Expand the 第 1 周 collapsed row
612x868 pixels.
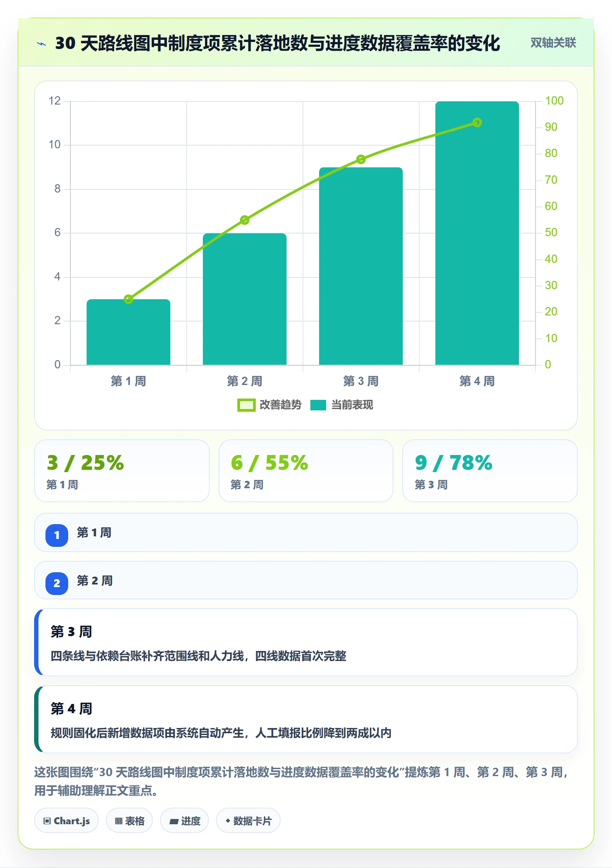(x=306, y=532)
